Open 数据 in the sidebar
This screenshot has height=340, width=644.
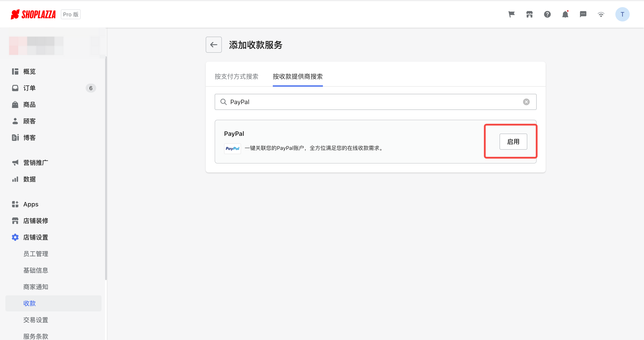coord(53,179)
